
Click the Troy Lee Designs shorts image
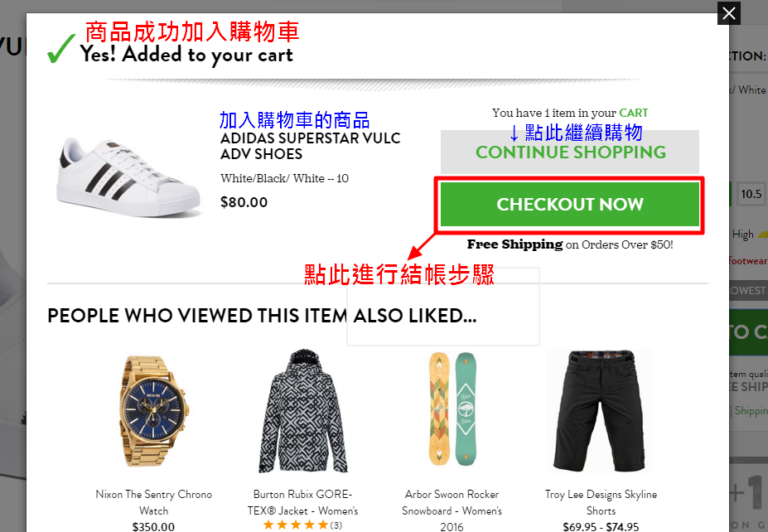pos(600,411)
